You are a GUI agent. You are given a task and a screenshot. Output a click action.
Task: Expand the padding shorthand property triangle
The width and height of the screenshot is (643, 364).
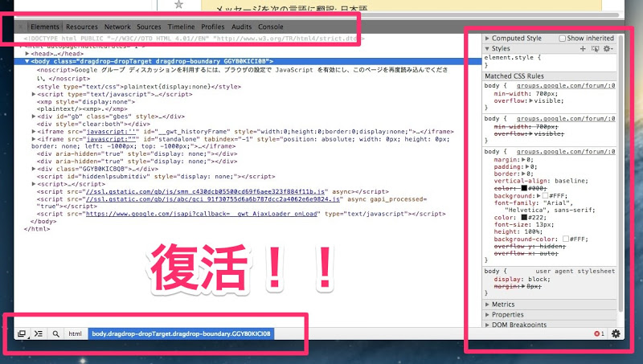(527, 167)
